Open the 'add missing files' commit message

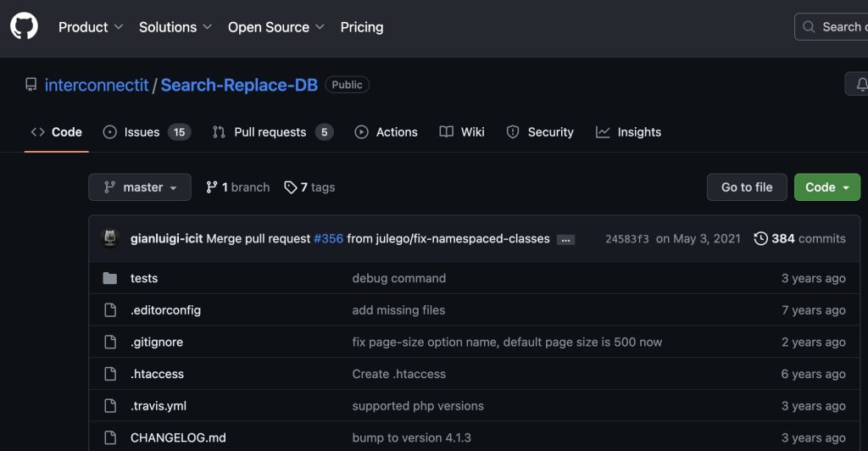[x=398, y=310]
